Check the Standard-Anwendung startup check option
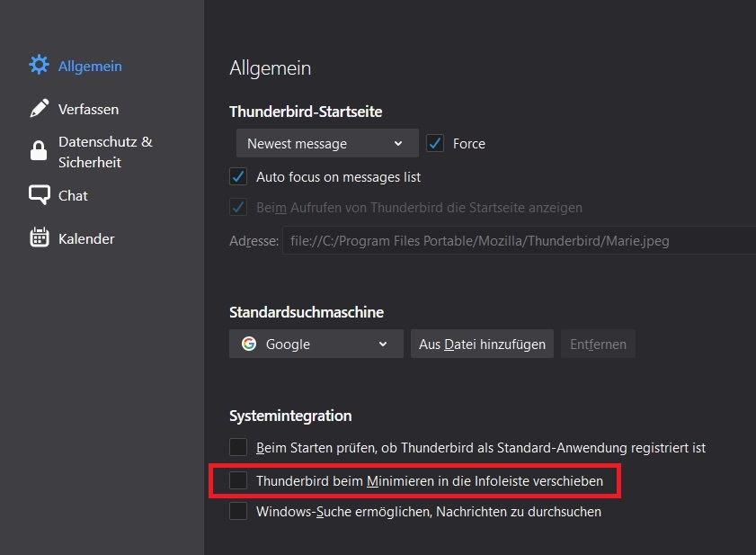Screen dimensions: 756x555 pyautogui.click(x=238, y=447)
